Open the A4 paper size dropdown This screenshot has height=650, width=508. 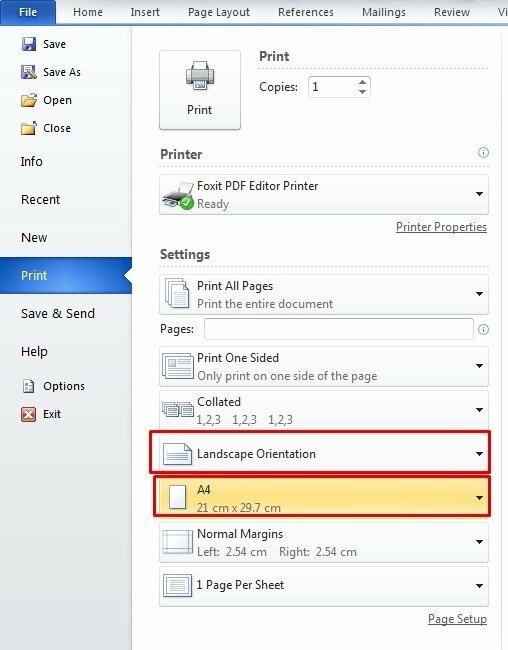(x=324, y=498)
